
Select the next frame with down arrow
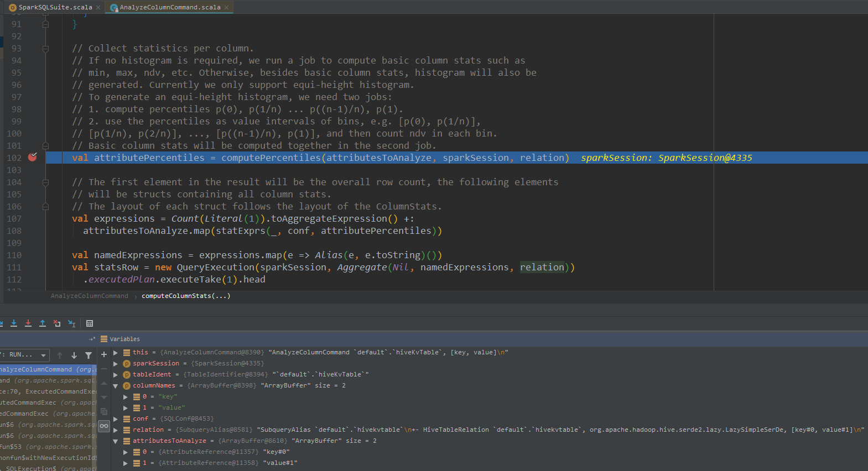pos(74,355)
